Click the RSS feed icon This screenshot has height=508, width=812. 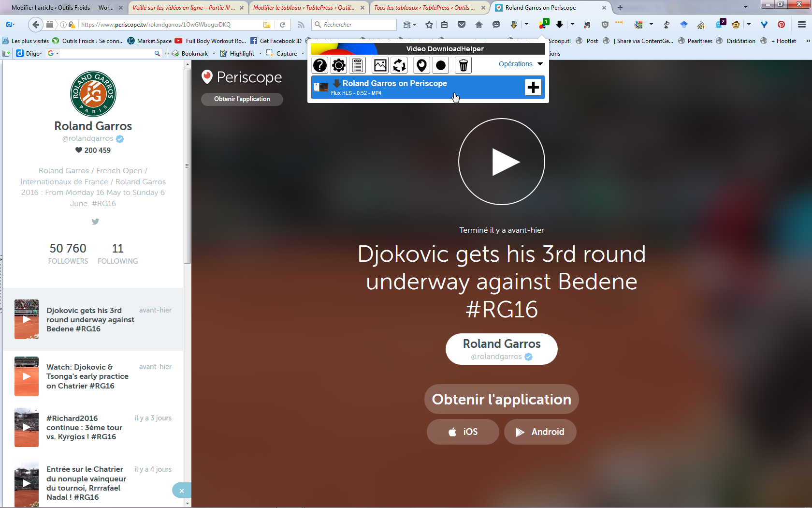pos(301,25)
